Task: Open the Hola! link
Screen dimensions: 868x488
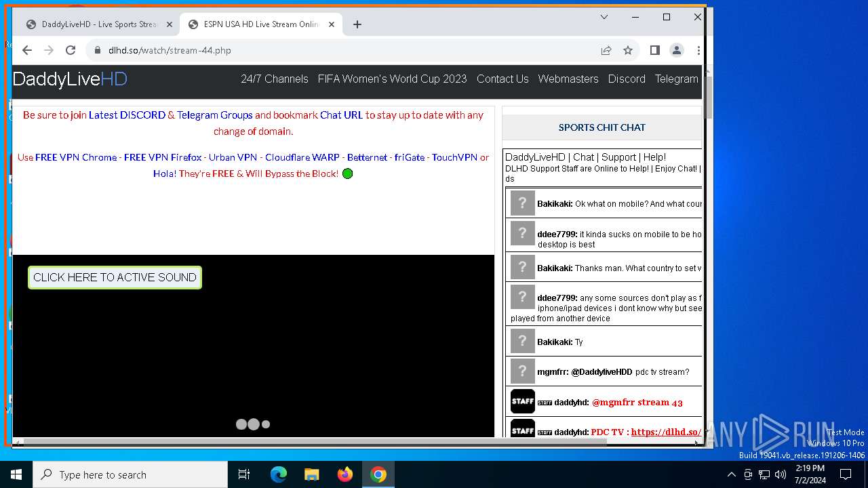Action: [165, 174]
